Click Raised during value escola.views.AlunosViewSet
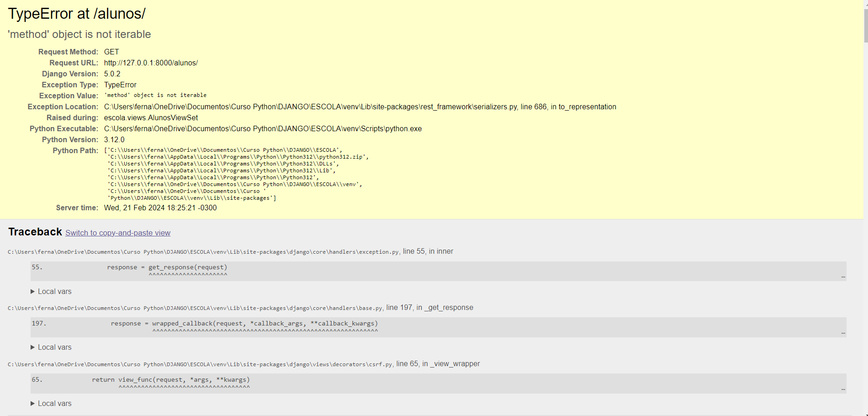The width and height of the screenshot is (868, 416). 151,118
